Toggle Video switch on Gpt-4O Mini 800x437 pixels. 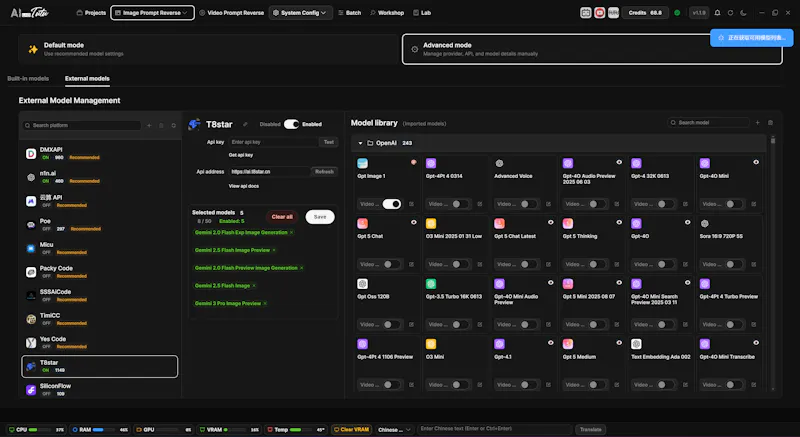click(x=734, y=204)
